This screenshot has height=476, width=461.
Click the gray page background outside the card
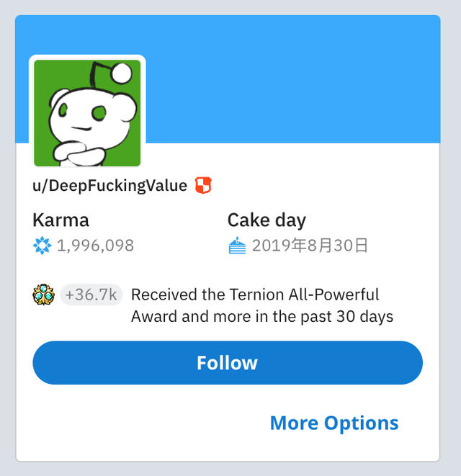[7, 238]
